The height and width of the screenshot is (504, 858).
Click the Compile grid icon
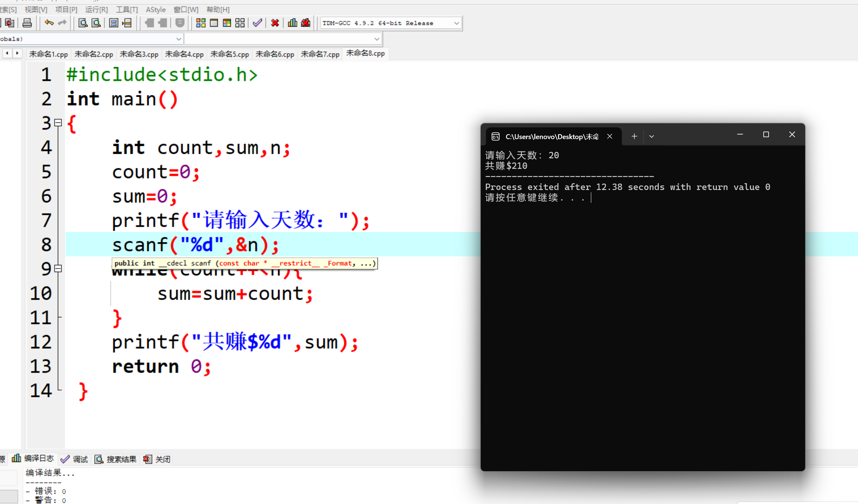201,23
